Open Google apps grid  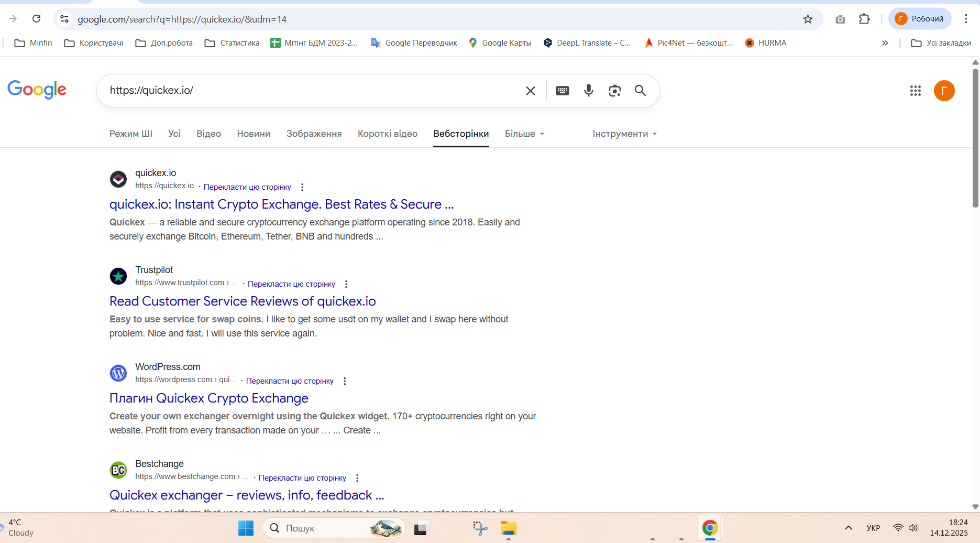pyautogui.click(x=916, y=91)
